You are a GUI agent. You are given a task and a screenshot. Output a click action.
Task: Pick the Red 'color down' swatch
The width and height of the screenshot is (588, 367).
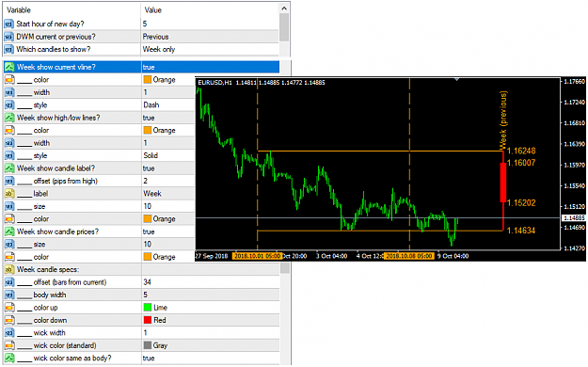click(x=148, y=321)
